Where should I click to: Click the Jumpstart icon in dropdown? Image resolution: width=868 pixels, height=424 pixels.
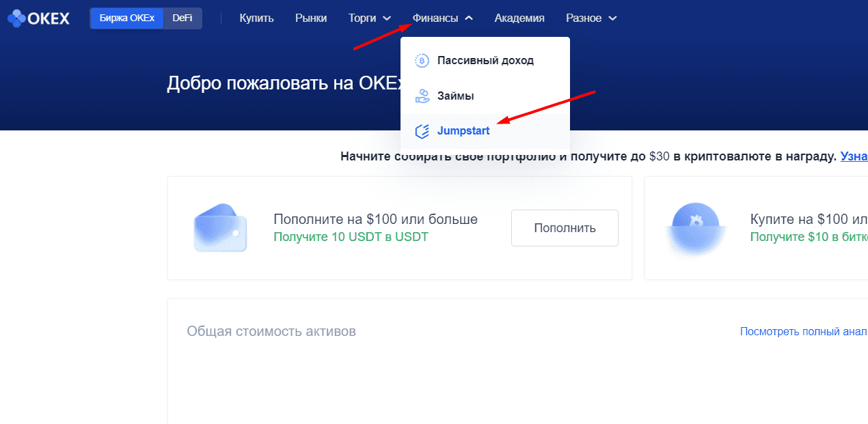pyautogui.click(x=422, y=131)
